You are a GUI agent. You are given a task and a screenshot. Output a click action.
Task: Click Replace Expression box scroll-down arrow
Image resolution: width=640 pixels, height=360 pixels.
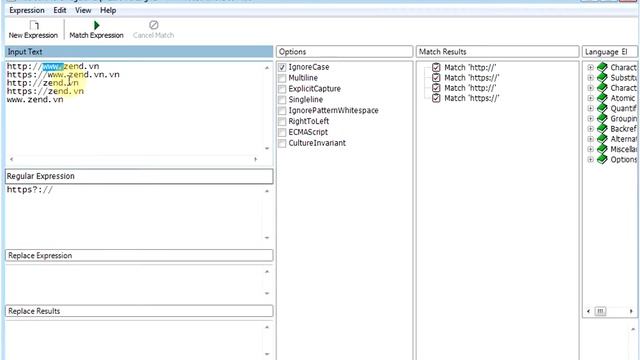tap(267, 293)
